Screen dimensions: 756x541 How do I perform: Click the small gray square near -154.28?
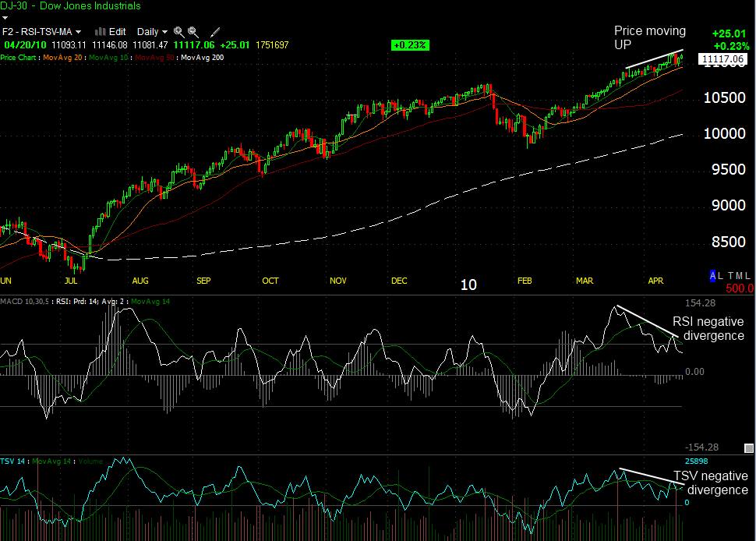pos(749,448)
